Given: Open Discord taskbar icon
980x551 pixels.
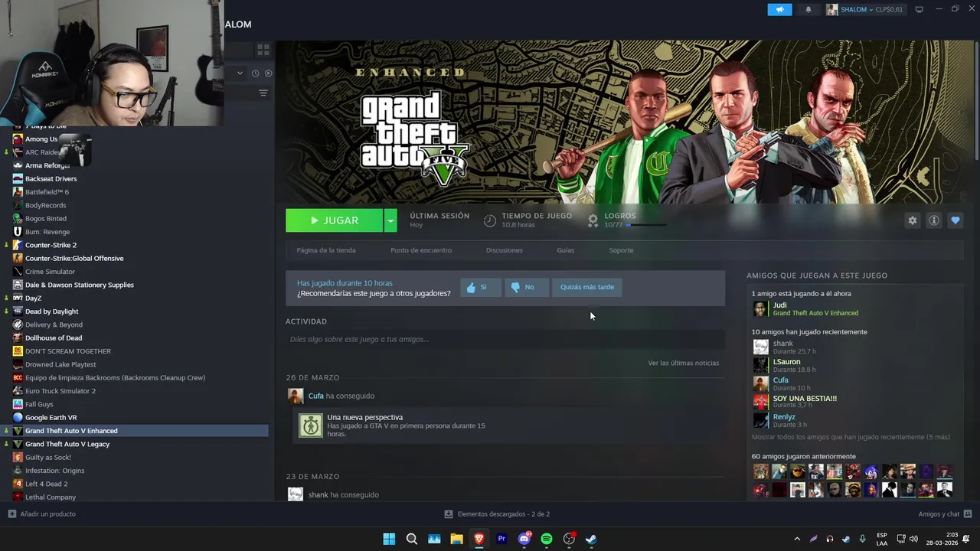Looking at the screenshot, I should 524,539.
